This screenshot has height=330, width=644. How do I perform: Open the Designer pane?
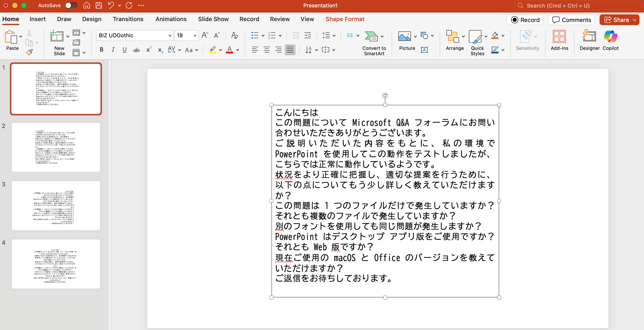coord(589,40)
